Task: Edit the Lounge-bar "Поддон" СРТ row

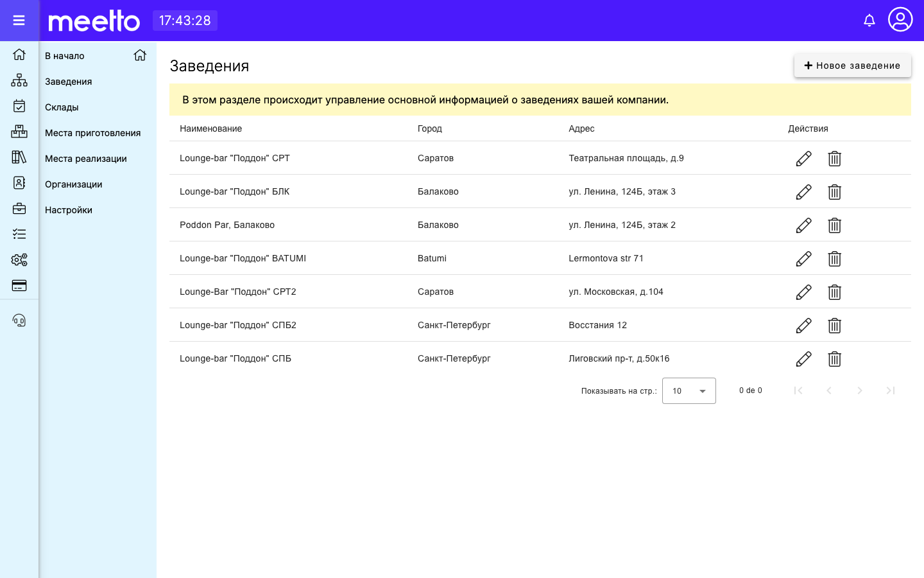Action: 804,159
